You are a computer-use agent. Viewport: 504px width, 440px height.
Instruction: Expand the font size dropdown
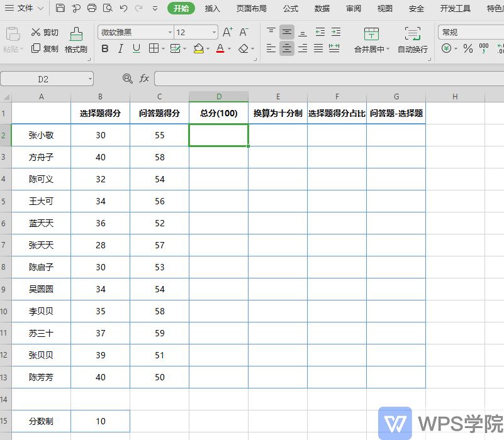(x=213, y=31)
